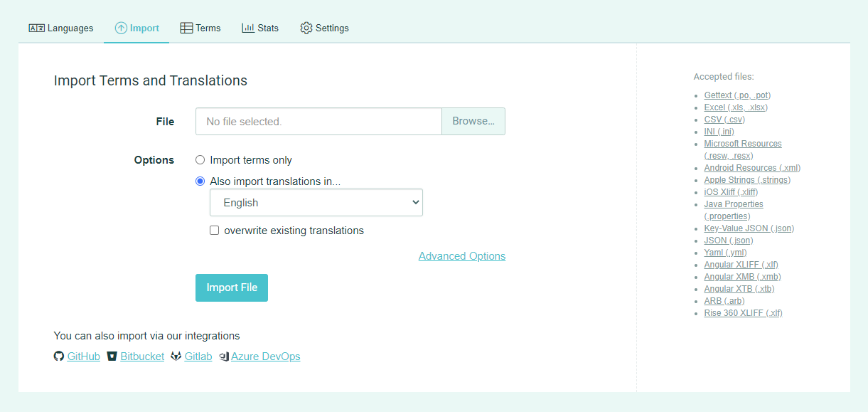Select Also import translations in radio button
This screenshot has width=868, height=412.
pos(200,181)
